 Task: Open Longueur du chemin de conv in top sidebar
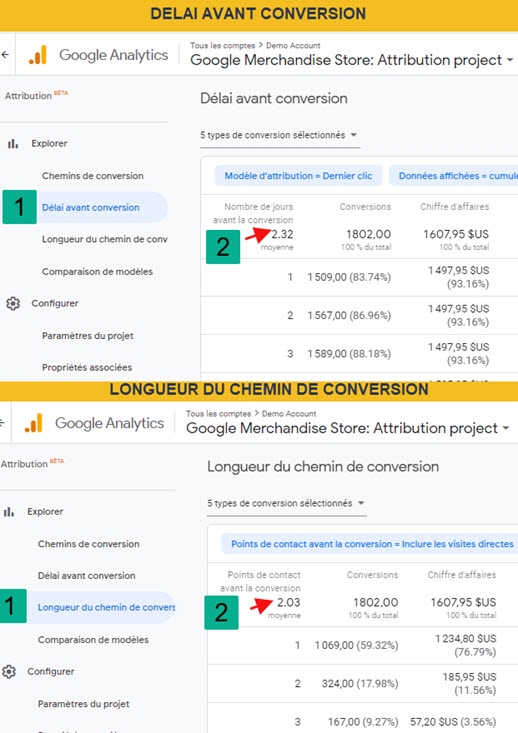pyautogui.click(x=105, y=239)
